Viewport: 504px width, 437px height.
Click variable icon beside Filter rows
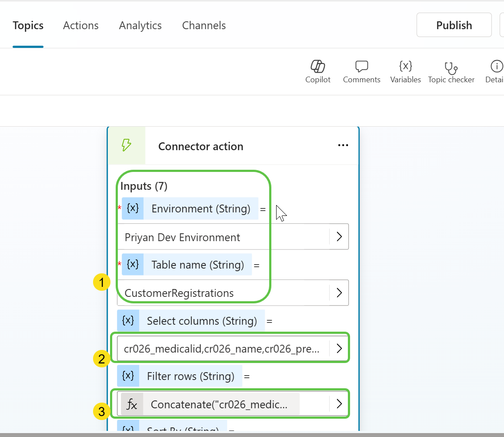click(128, 376)
